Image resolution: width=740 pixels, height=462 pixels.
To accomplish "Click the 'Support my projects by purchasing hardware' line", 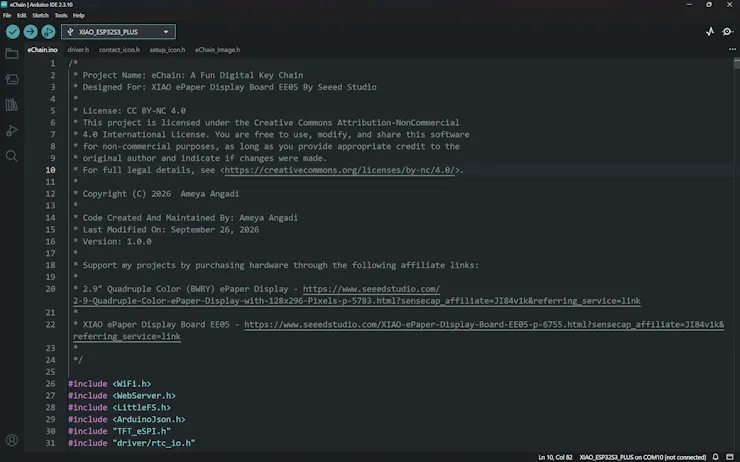I will tap(281, 265).
